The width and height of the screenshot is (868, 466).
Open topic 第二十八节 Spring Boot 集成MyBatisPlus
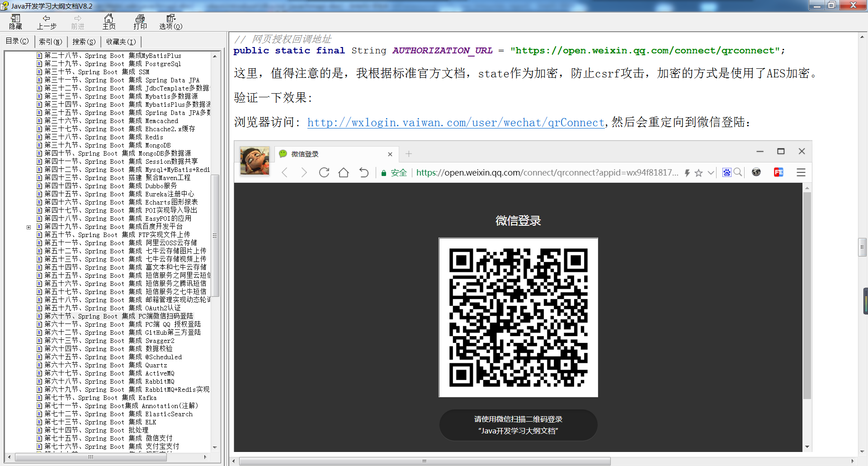[113, 56]
